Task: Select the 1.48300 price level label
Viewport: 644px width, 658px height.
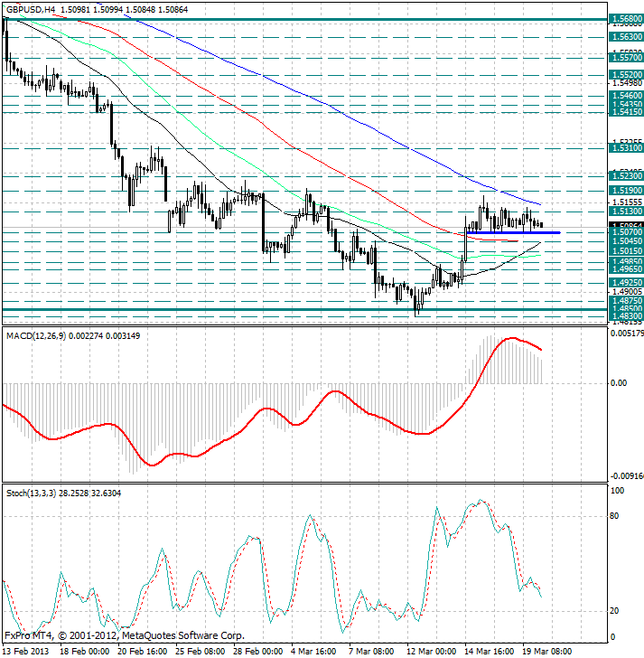Action: click(x=626, y=316)
